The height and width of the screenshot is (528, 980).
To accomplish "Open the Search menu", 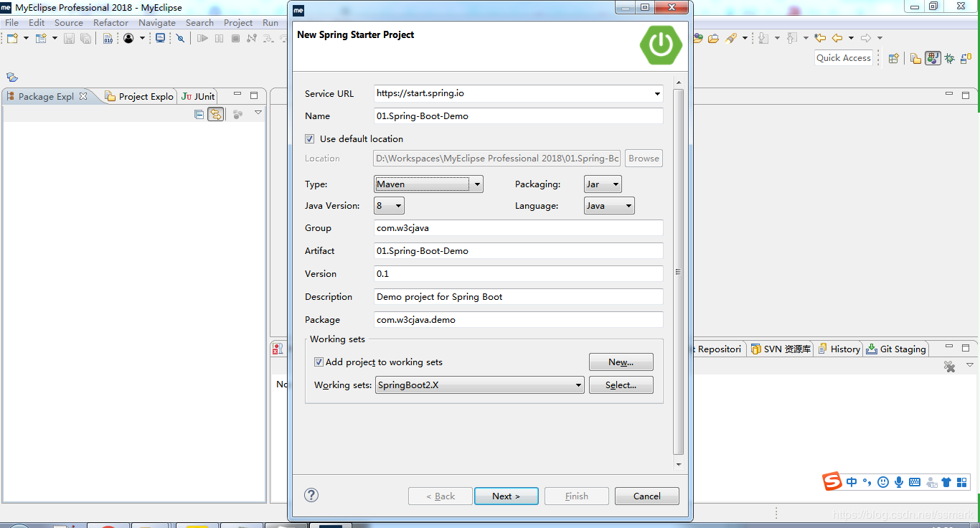I will tap(199, 23).
